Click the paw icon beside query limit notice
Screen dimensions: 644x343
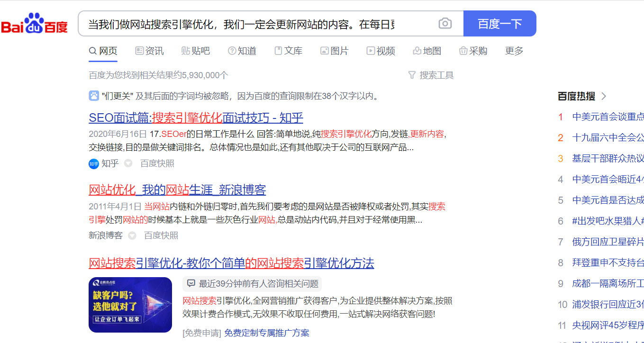pyautogui.click(x=94, y=96)
